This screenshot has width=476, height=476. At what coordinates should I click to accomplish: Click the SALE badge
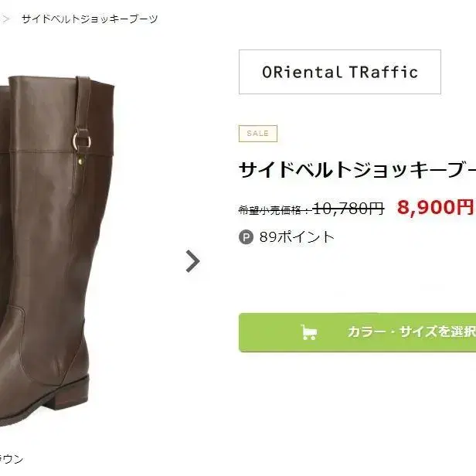(x=258, y=134)
